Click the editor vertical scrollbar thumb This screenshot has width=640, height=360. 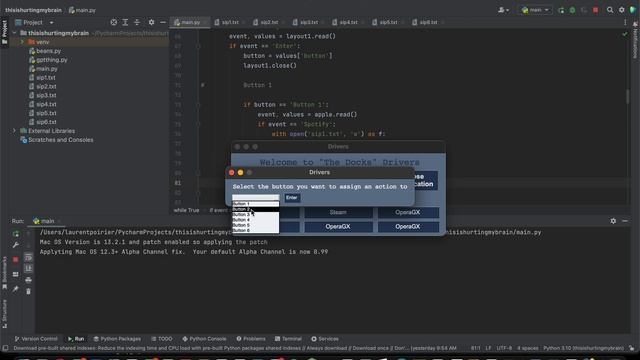coord(628,96)
